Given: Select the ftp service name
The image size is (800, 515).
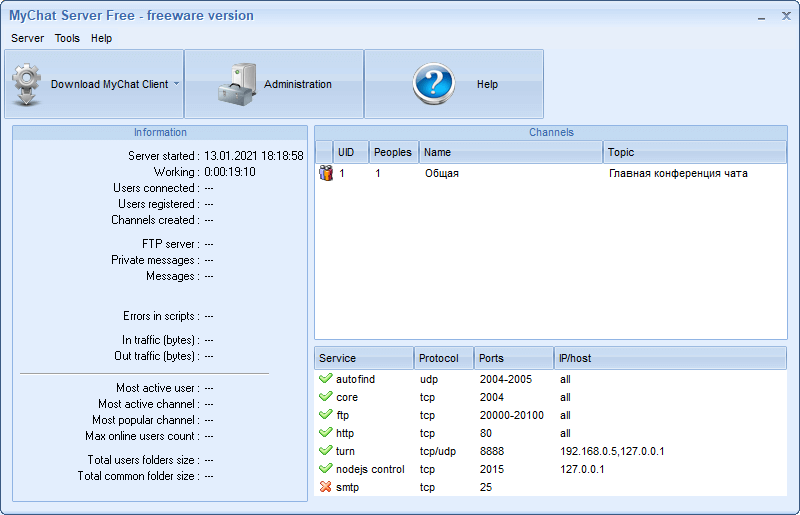Looking at the screenshot, I should click(342, 415).
